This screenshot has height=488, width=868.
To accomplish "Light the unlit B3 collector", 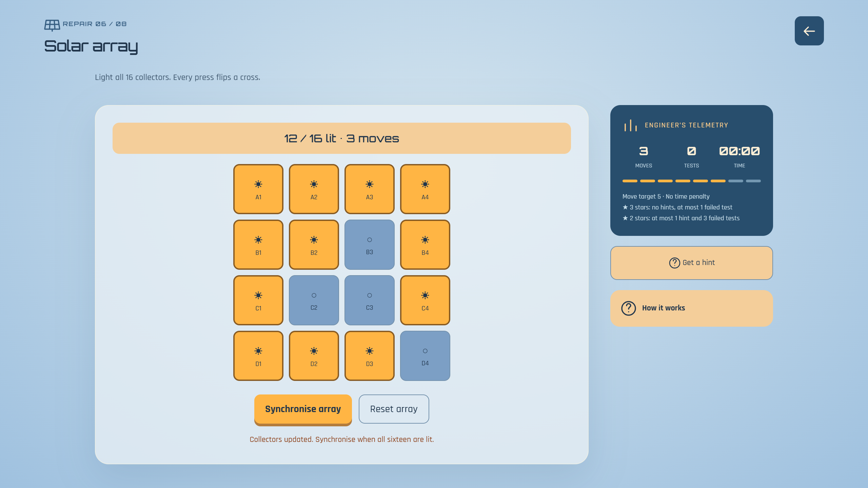I will [x=370, y=245].
